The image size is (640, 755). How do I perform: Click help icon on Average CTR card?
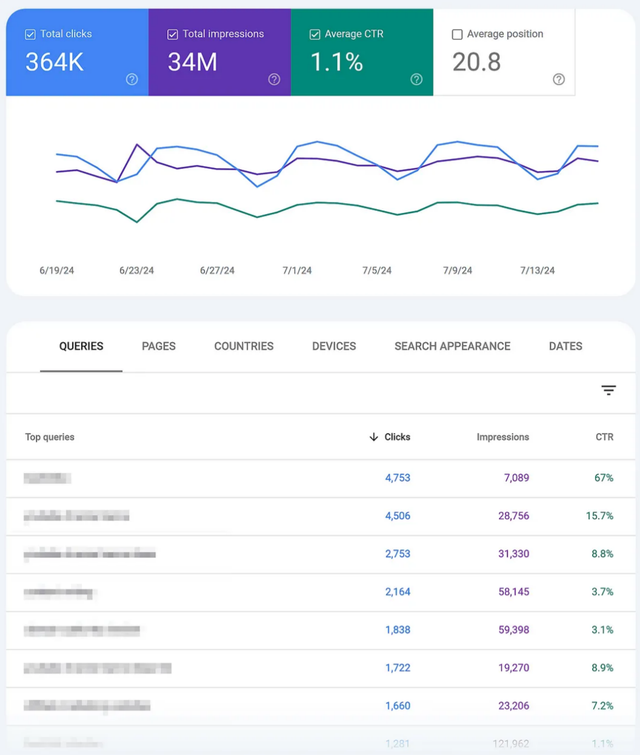tap(416, 80)
